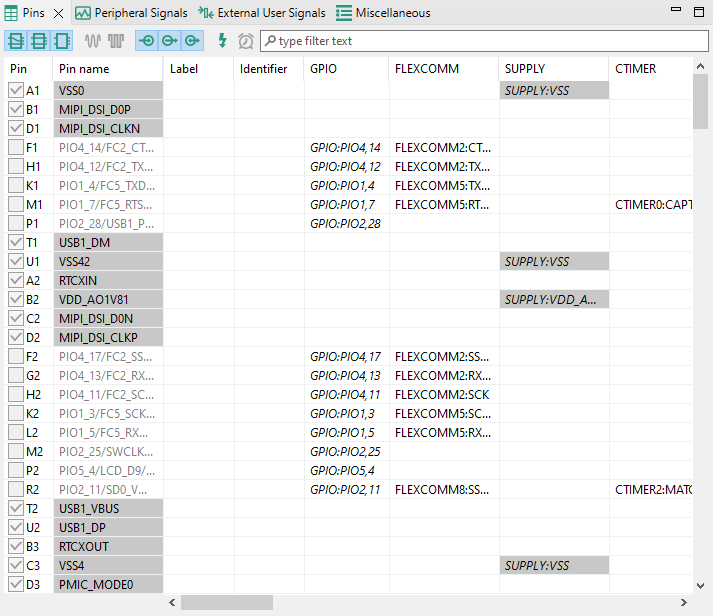Click the sine wave analog signals icon
This screenshot has width=713, height=616.
tap(94, 41)
